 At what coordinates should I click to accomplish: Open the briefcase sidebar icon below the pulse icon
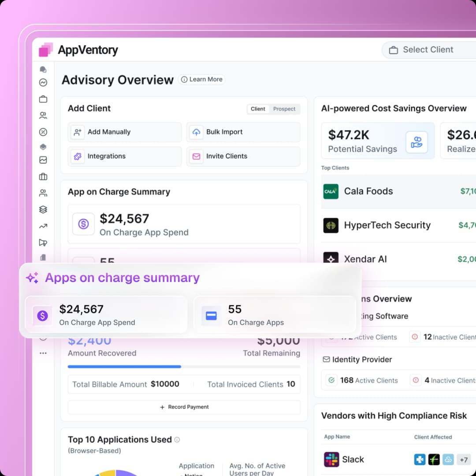click(x=43, y=99)
